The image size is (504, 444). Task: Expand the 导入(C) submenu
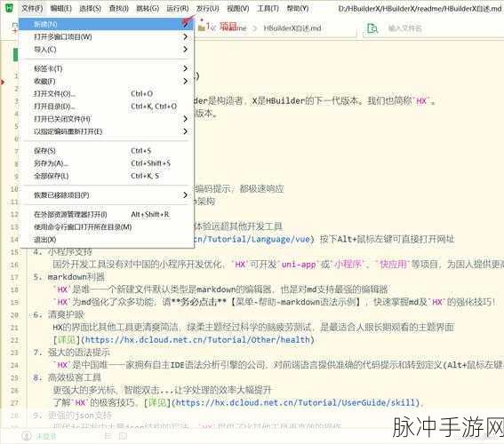[x=185, y=50]
